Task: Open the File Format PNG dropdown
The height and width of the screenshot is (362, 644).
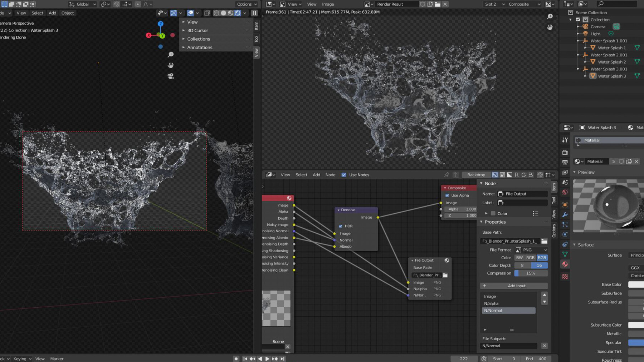Action: (531, 250)
